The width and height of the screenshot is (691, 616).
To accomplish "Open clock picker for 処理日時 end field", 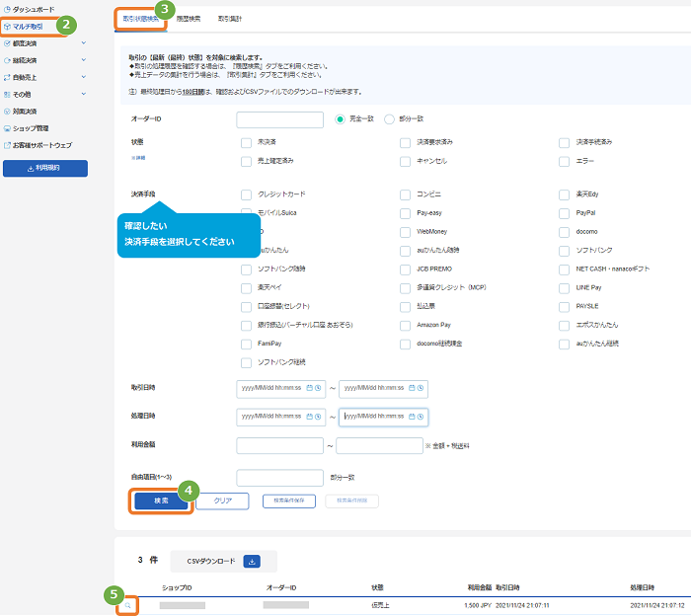I will tap(421, 417).
